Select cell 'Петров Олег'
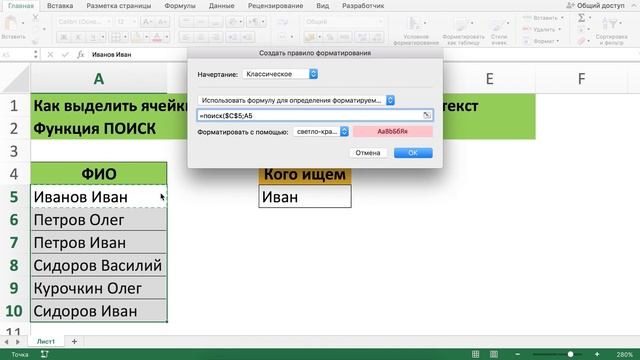Image resolution: width=640 pixels, height=360 pixels. tap(98, 220)
